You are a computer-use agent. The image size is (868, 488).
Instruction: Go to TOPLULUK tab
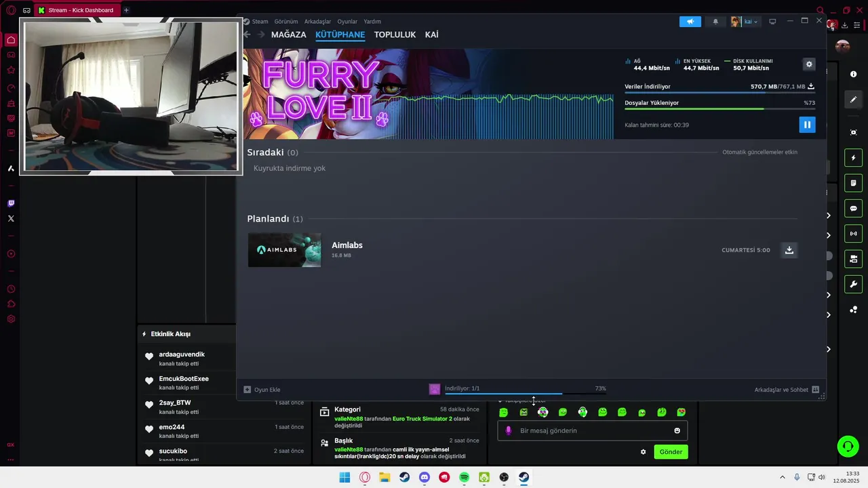[395, 35]
